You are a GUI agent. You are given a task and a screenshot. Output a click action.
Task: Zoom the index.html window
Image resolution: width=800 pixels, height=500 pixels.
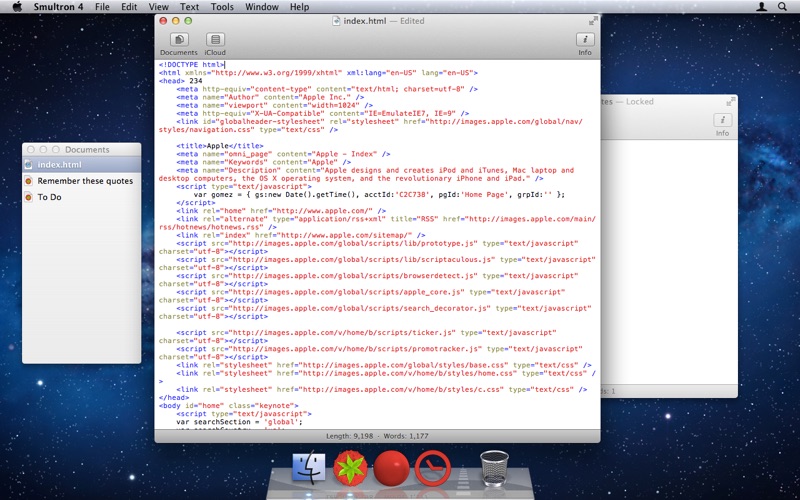(188, 21)
